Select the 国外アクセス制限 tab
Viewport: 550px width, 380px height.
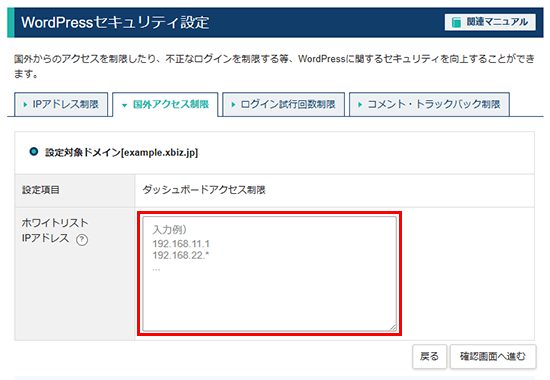(165, 104)
